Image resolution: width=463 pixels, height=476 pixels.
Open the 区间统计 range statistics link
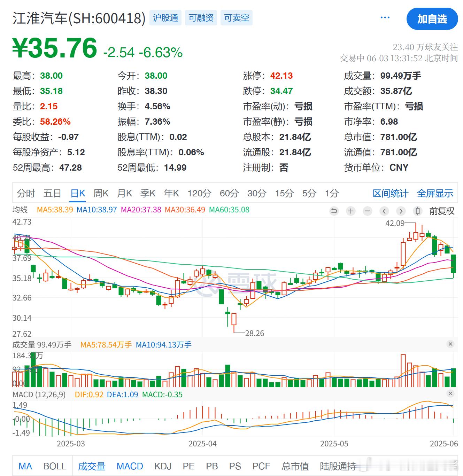point(391,193)
